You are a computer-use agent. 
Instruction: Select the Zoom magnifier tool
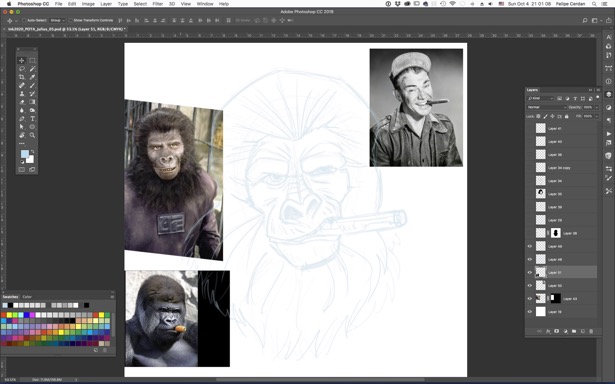click(32, 135)
